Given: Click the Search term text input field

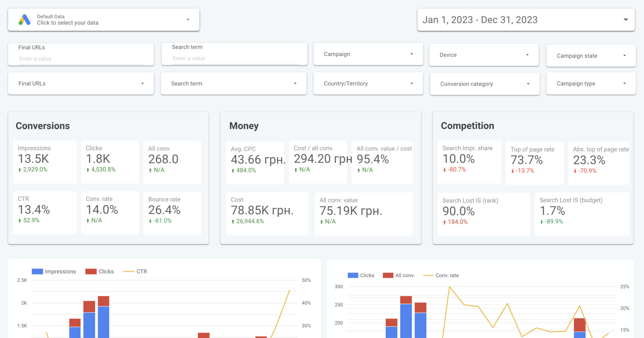Looking at the screenshot, I should tap(235, 58).
